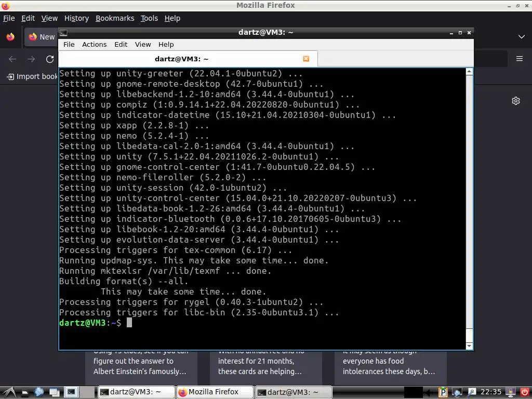Click Albert Einstein article card

coord(141,367)
